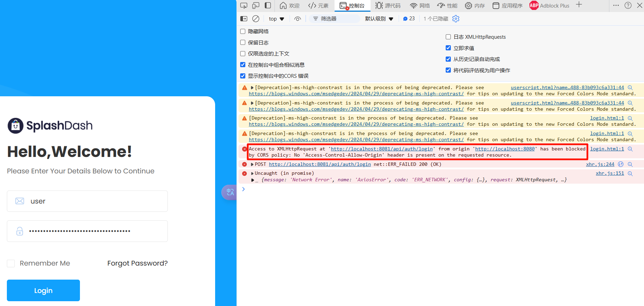This screenshot has width=644, height=306.
Task: Click the SplashDash logo icon
Action: 15,126
